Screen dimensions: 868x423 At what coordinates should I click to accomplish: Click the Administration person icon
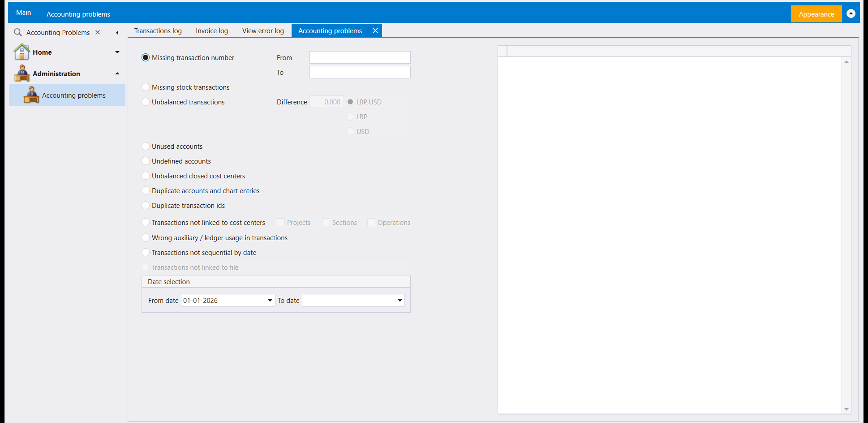(x=22, y=73)
